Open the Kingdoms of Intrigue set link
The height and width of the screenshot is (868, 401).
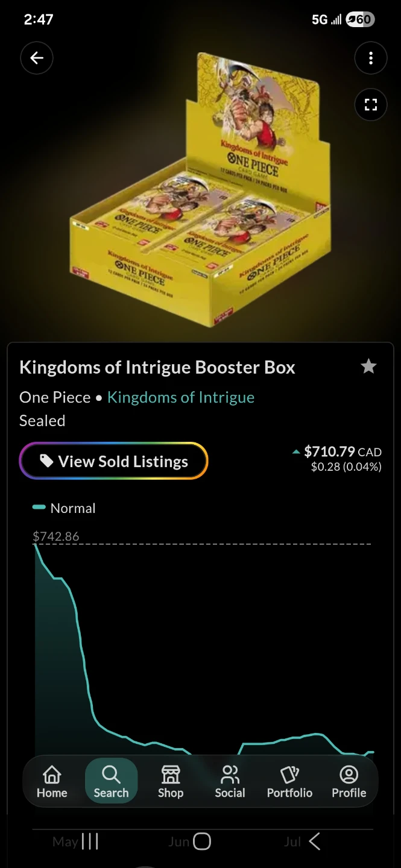tap(181, 397)
